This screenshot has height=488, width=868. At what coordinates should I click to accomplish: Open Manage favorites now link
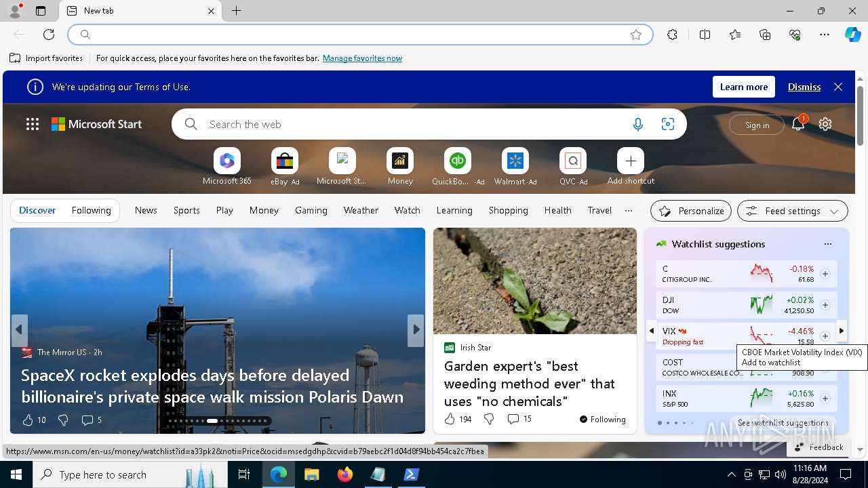click(362, 58)
